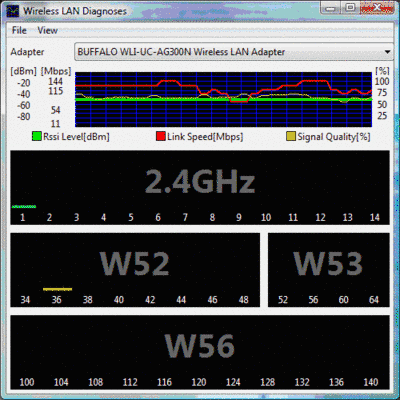Click the W53 band panel
400x400 pixels.
pyautogui.click(x=329, y=270)
